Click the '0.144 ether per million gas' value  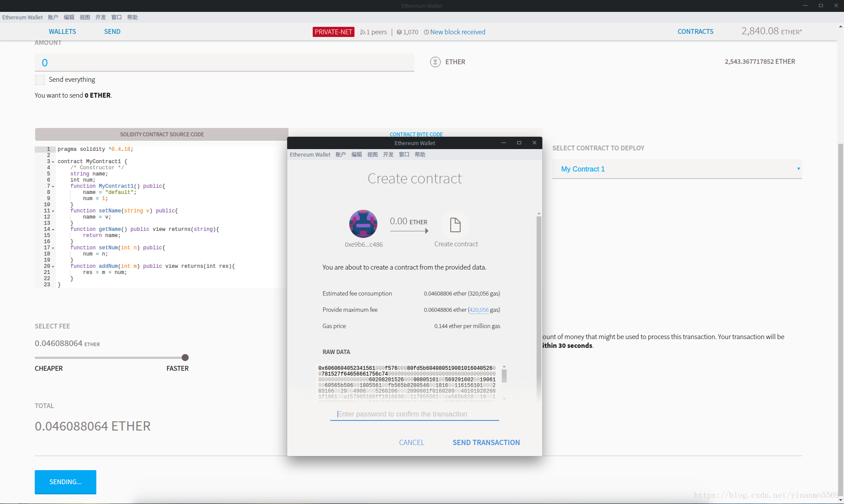467,326
